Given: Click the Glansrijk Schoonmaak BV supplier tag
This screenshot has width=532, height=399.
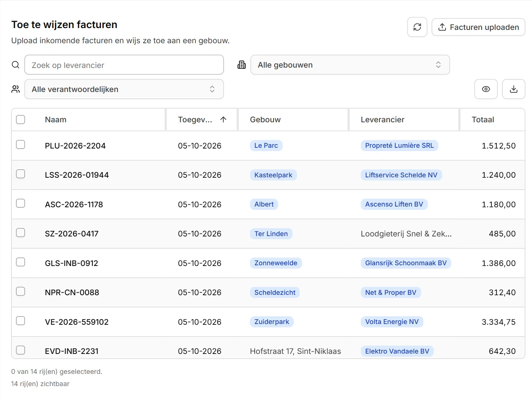Looking at the screenshot, I should coord(406,263).
